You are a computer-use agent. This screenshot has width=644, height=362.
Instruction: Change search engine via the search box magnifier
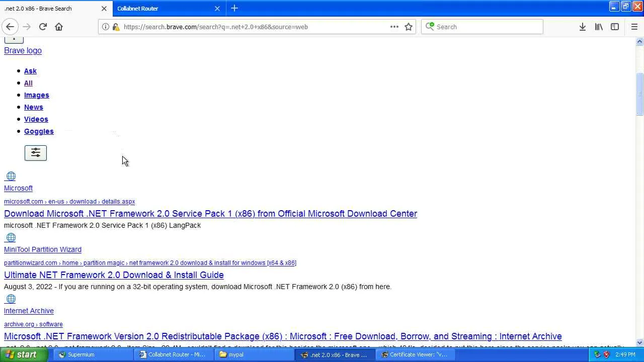coord(430,27)
